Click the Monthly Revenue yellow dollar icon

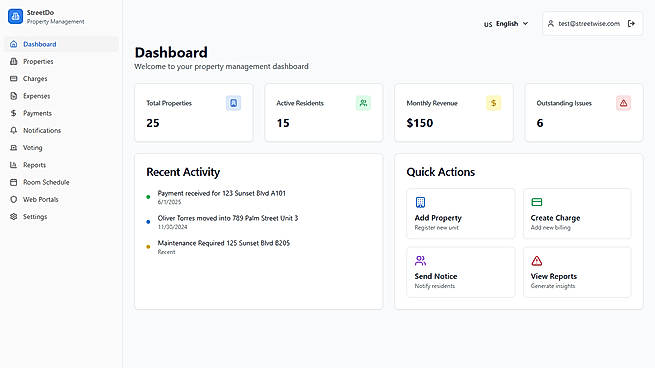[493, 103]
